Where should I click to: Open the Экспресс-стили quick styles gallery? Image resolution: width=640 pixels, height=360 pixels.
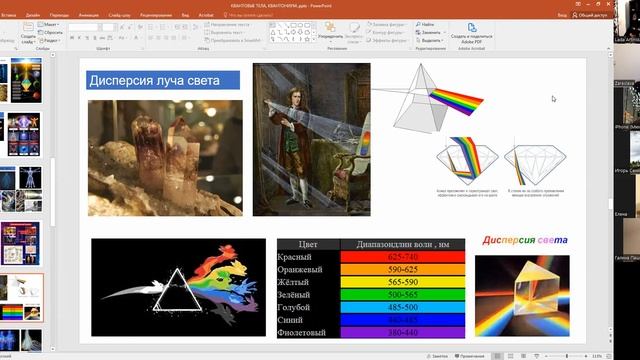coord(354,33)
